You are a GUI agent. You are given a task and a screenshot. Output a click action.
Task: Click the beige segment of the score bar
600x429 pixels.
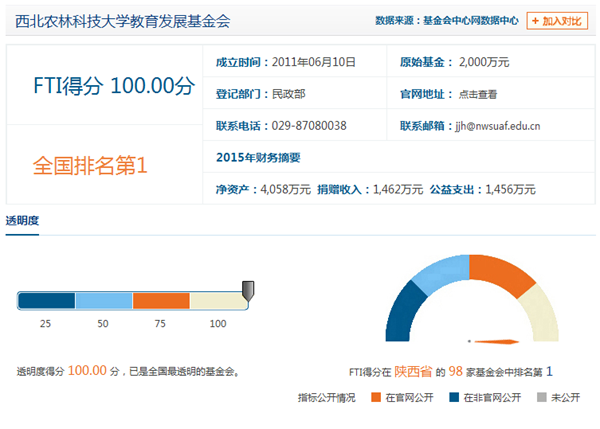click(x=215, y=301)
